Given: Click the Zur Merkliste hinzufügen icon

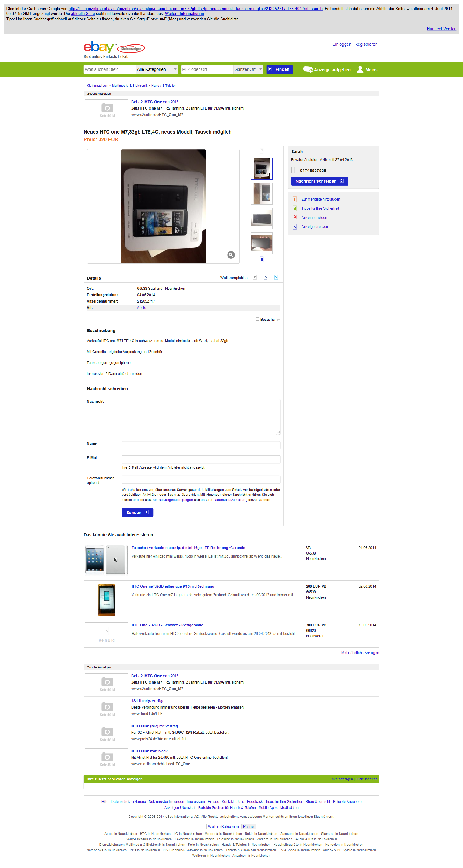Looking at the screenshot, I should point(295,199).
